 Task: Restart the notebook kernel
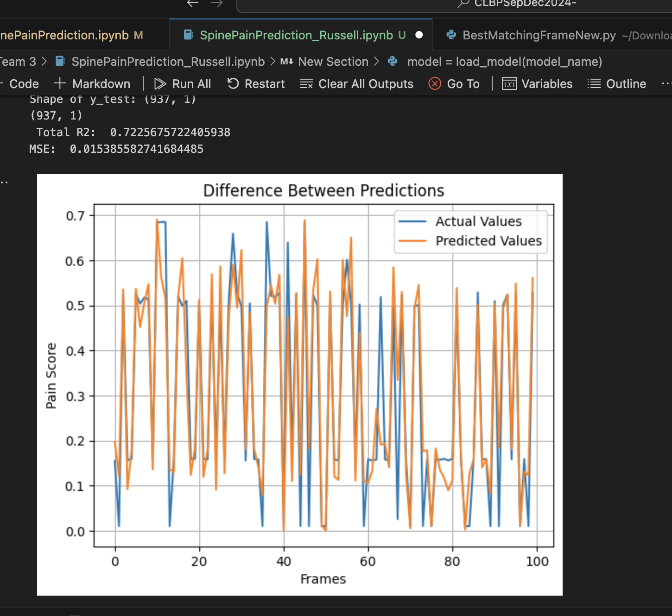pos(256,84)
